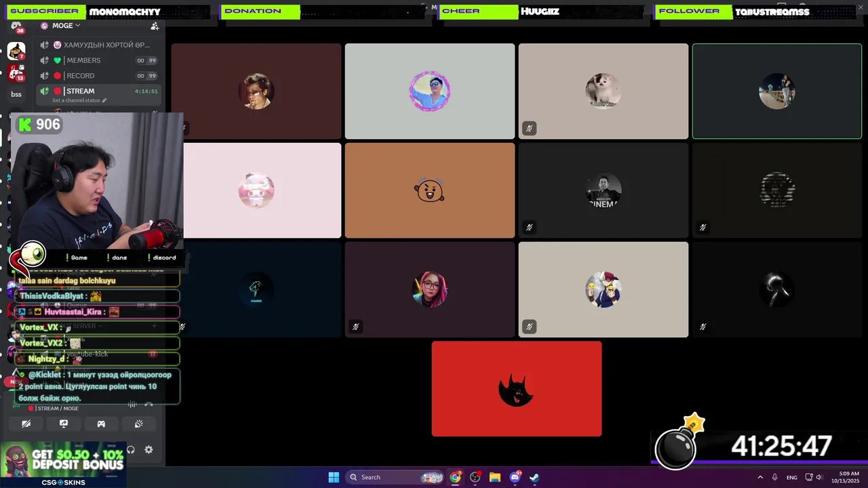Image resolution: width=868 pixels, height=488 pixels.
Task: Toggle the camera button in voice panel
Action: click(x=26, y=424)
